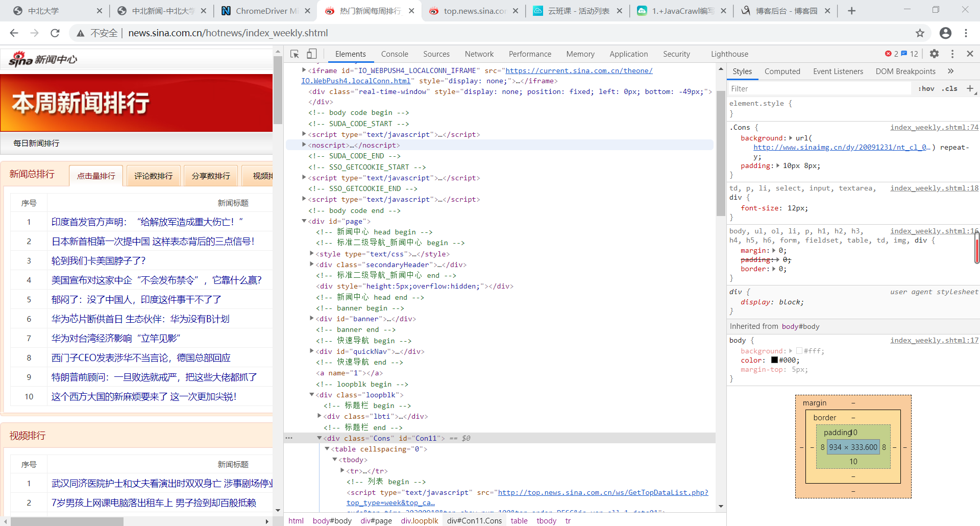Open the Lighthouse tab
This screenshot has height=526, width=980.
(x=729, y=54)
